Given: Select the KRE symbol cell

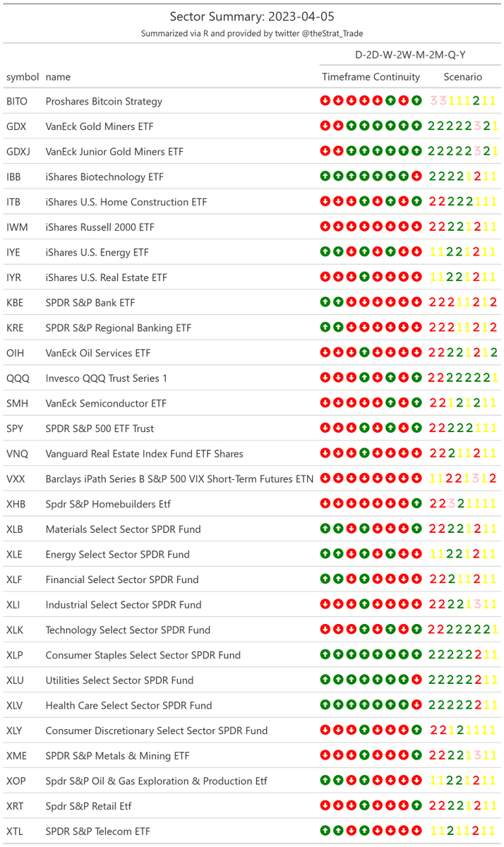Looking at the screenshot, I should (x=15, y=328).
